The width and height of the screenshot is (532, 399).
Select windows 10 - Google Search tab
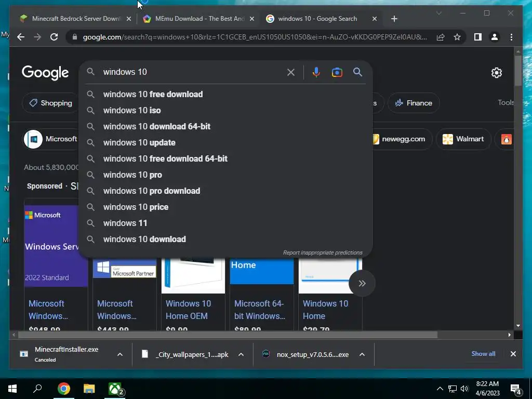coord(317,19)
